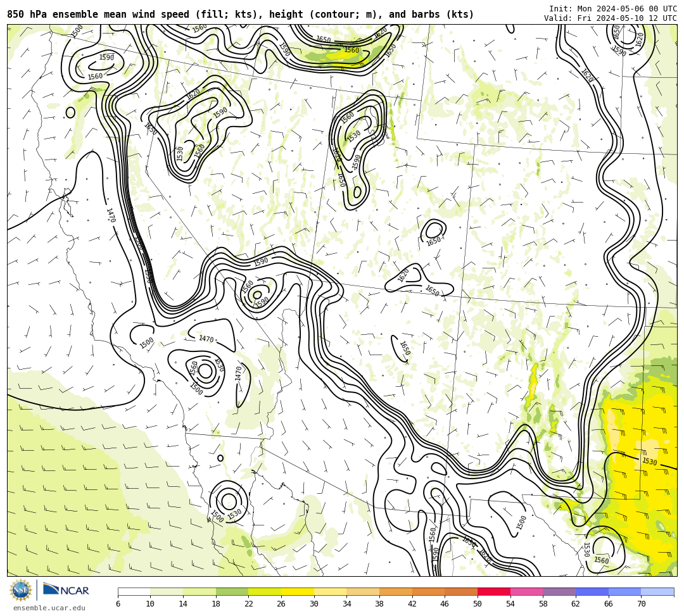This screenshot has width=684, height=616.
Task: Pick the pale 10–14 kts colorbar segment
Action: (x=167, y=591)
